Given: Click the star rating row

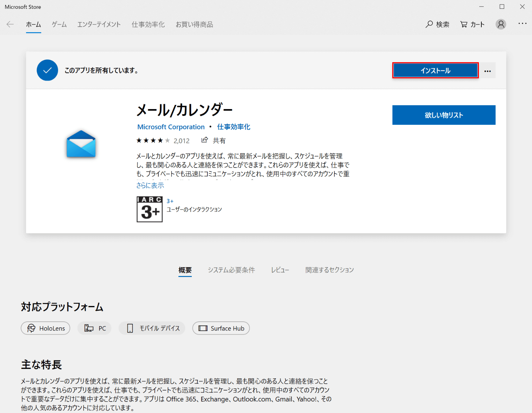Looking at the screenshot, I should point(153,141).
